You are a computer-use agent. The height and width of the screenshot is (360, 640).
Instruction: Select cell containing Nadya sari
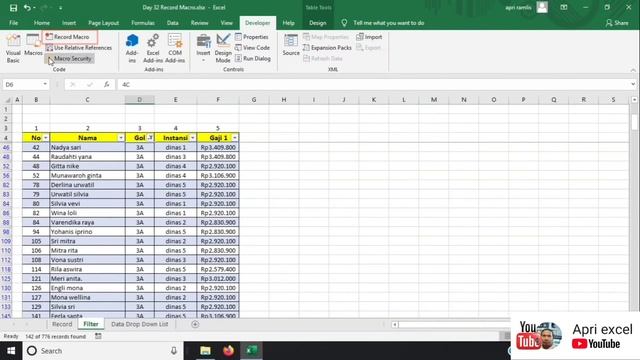(x=87, y=147)
